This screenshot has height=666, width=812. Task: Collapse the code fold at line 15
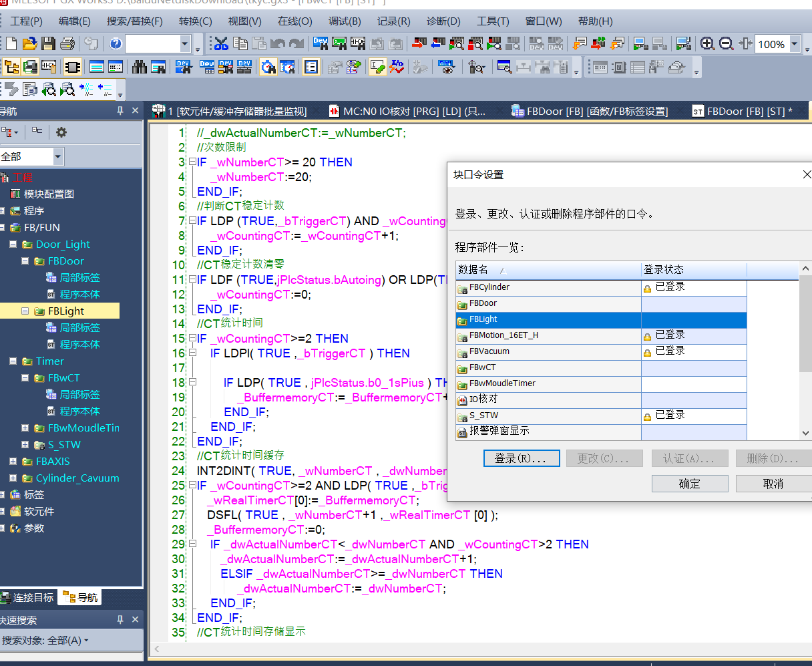(192, 339)
